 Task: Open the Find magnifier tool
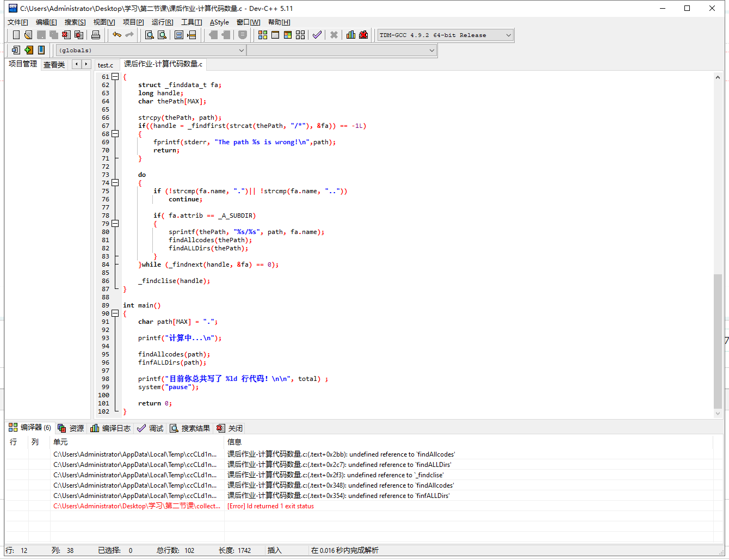149,35
